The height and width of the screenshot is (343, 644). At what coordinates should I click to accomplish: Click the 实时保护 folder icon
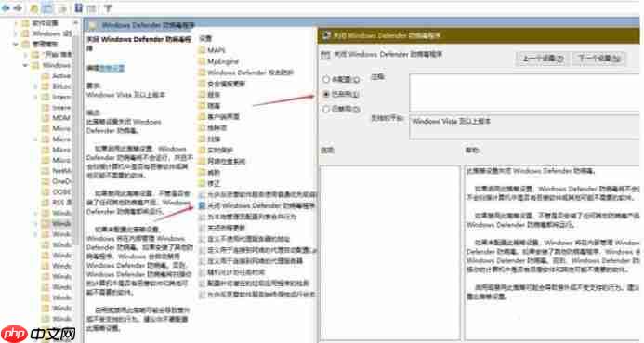pos(202,150)
